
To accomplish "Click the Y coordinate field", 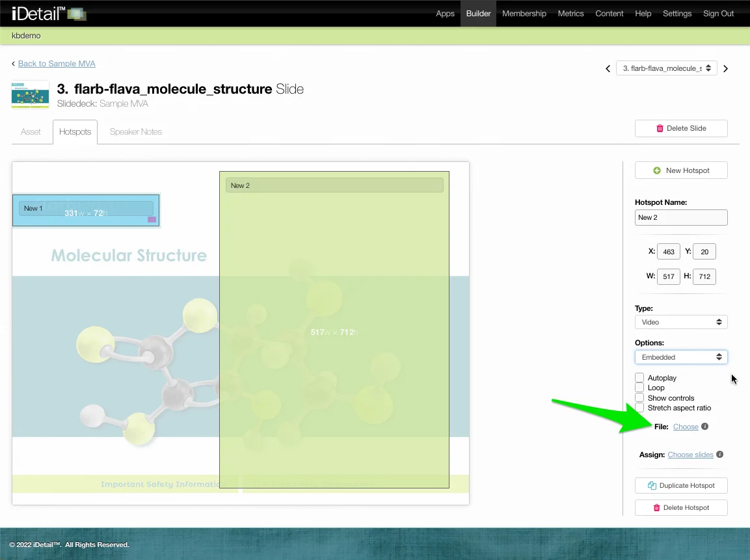I will pos(704,252).
